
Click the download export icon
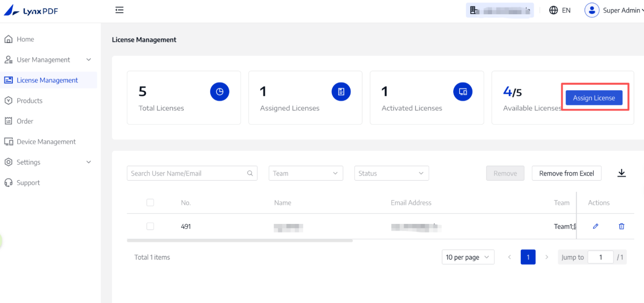click(621, 173)
